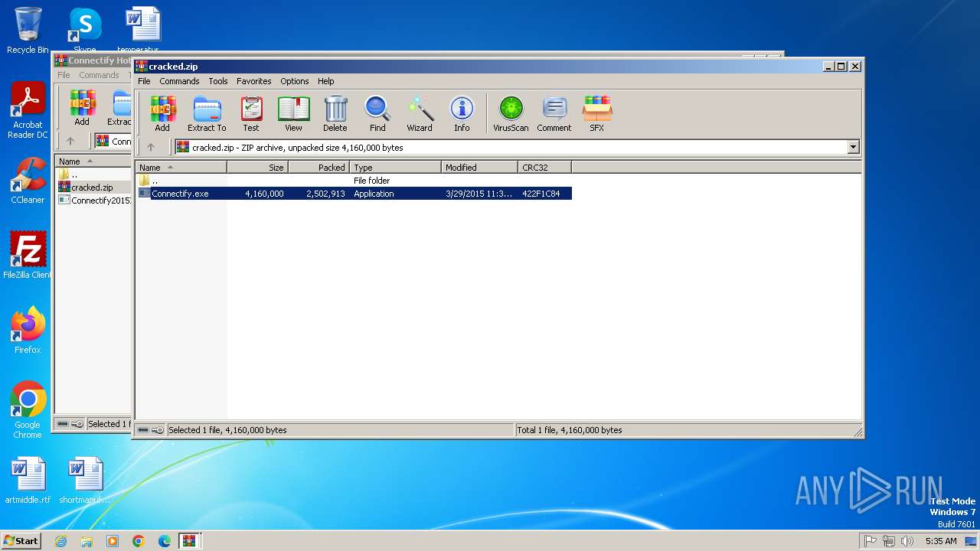Show archive Info
Image resolution: width=980 pixels, height=551 pixels.
tap(462, 114)
